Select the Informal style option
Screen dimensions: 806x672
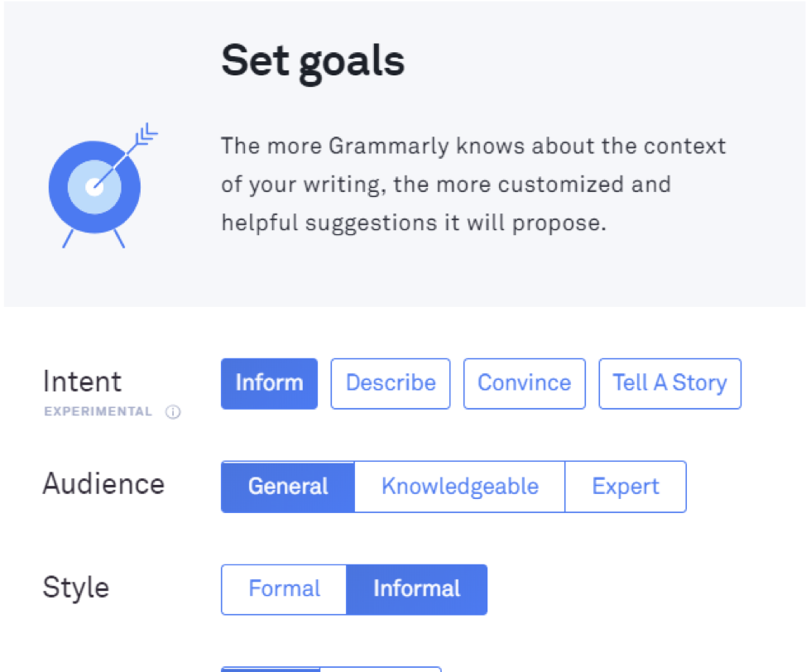[416, 589]
